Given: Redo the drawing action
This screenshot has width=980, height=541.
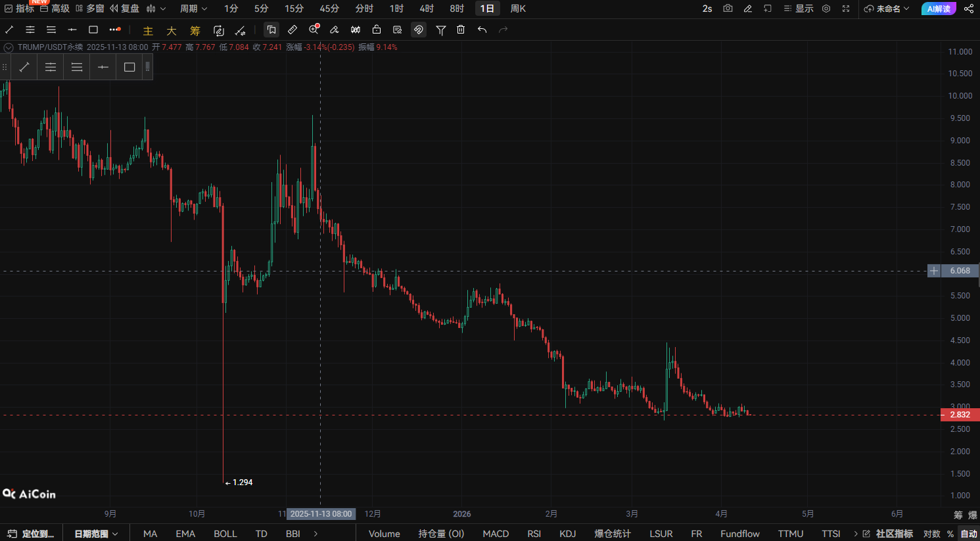Looking at the screenshot, I should [x=503, y=30].
